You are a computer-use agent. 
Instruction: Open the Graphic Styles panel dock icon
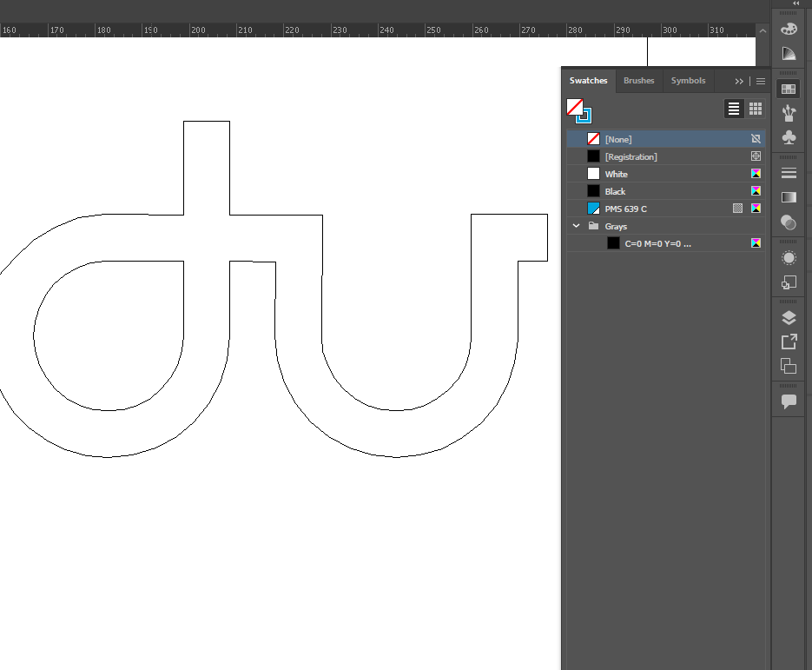coord(789,282)
